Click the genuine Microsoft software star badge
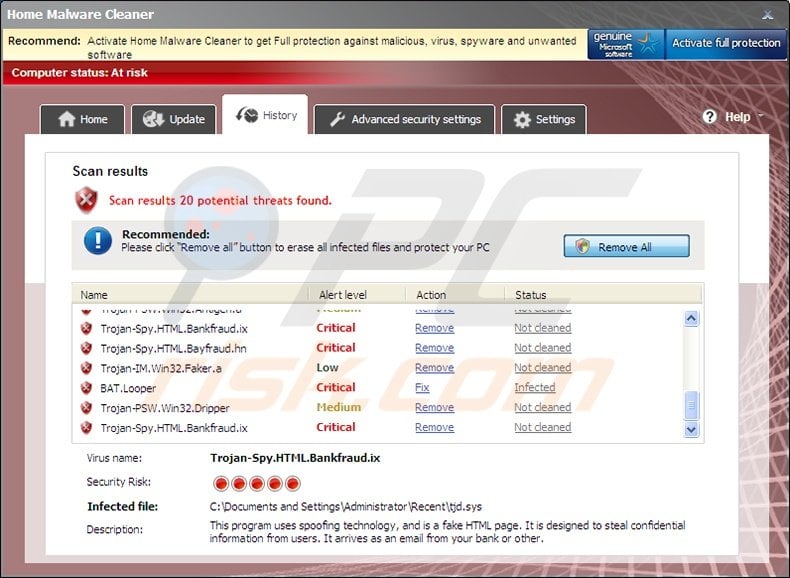790x578 pixels. click(626, 44)
